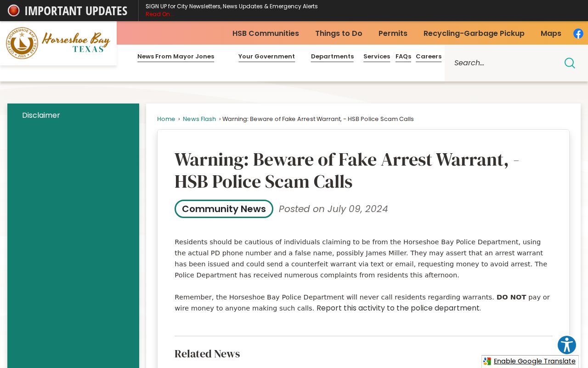Open HSB Communities menu

266,34
